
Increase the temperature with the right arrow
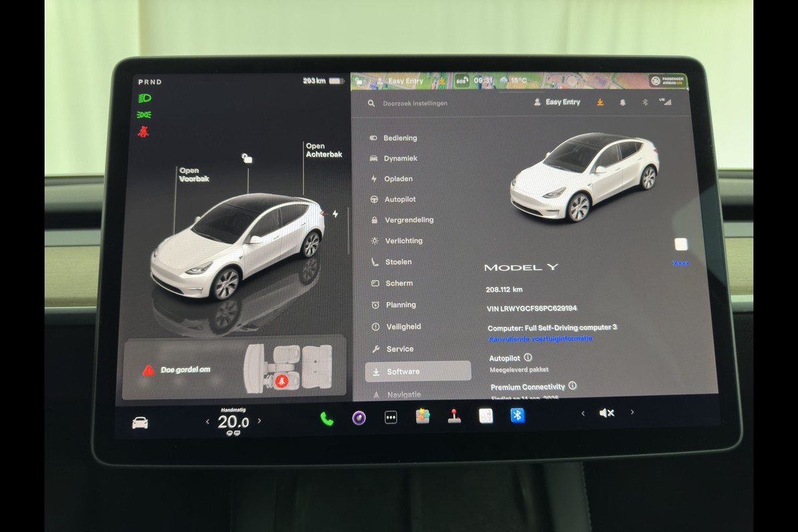(259, 420)
